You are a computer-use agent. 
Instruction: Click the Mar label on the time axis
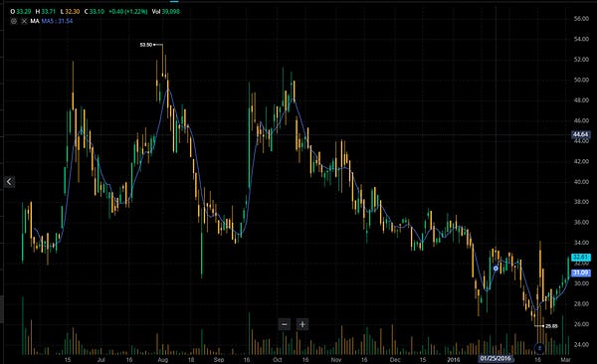[566, 360]
